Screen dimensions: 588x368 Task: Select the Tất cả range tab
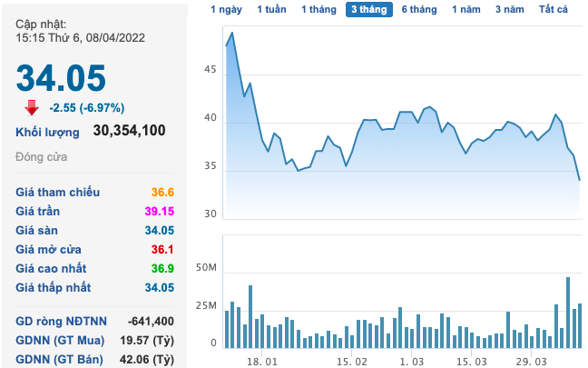[553, 9]
